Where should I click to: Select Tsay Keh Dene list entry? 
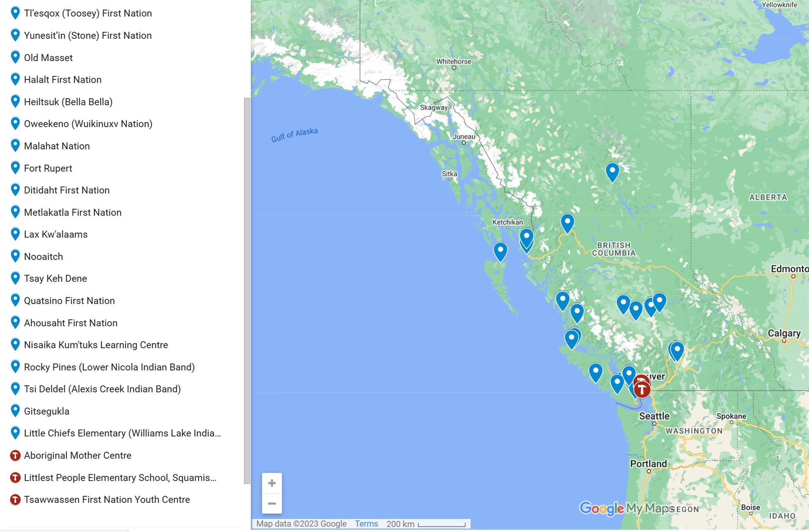pos(55,278)
